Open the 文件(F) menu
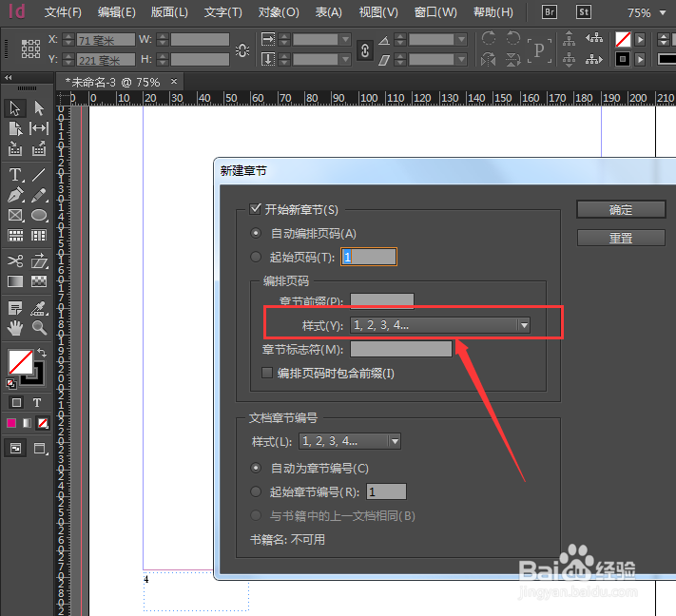676x616 pixels. coord(63,12)
